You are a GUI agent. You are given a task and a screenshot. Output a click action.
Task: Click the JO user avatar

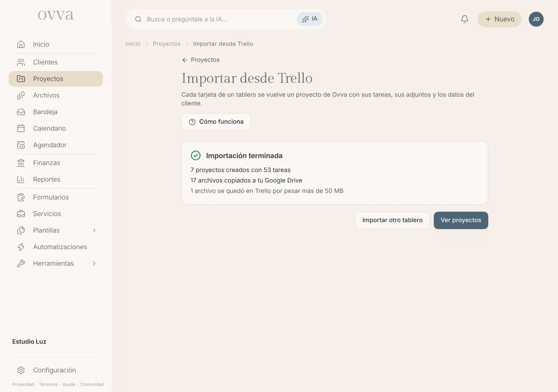pos(536,19)
